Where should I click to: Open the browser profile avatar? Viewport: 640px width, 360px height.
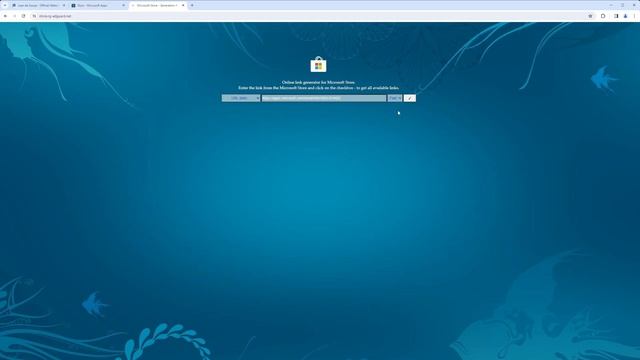click(x=625, y=16)
